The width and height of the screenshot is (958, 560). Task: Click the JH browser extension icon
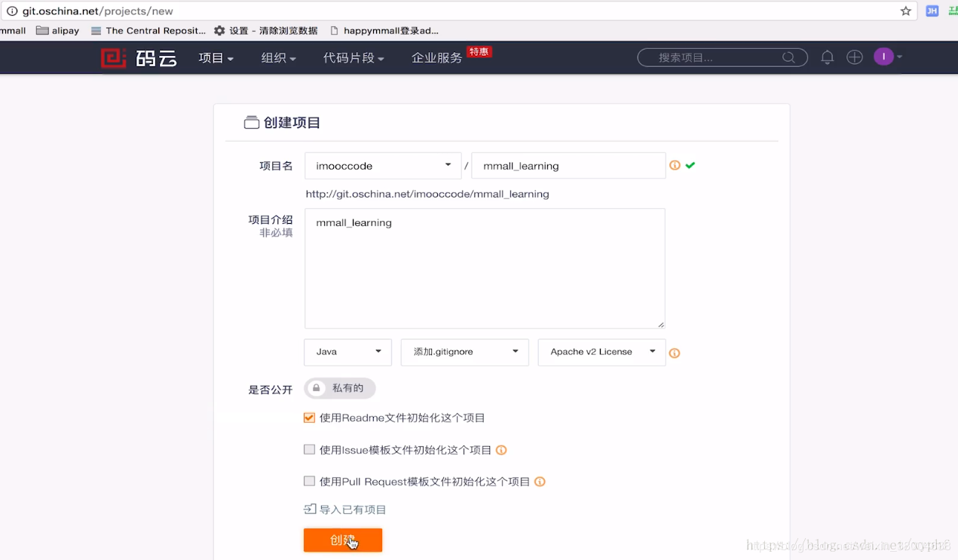tap(932, 11)
